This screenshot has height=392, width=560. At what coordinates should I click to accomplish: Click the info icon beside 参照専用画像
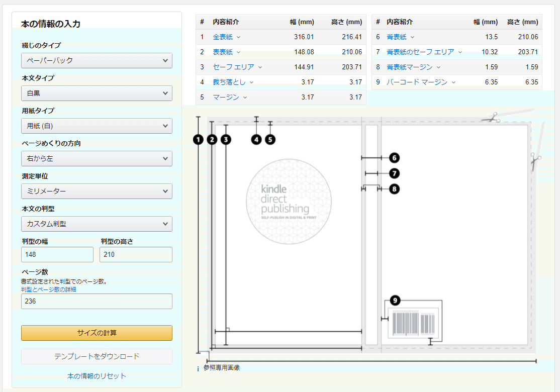(198, 369)
